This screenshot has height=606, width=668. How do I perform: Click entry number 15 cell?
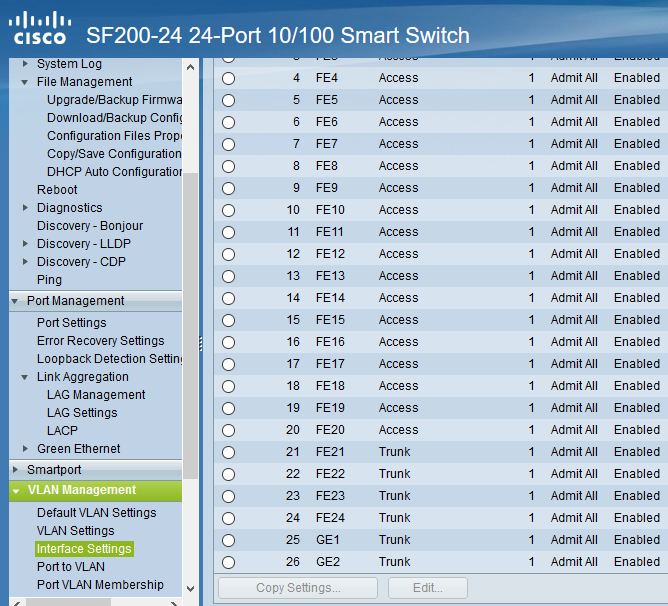click(293, 320)
